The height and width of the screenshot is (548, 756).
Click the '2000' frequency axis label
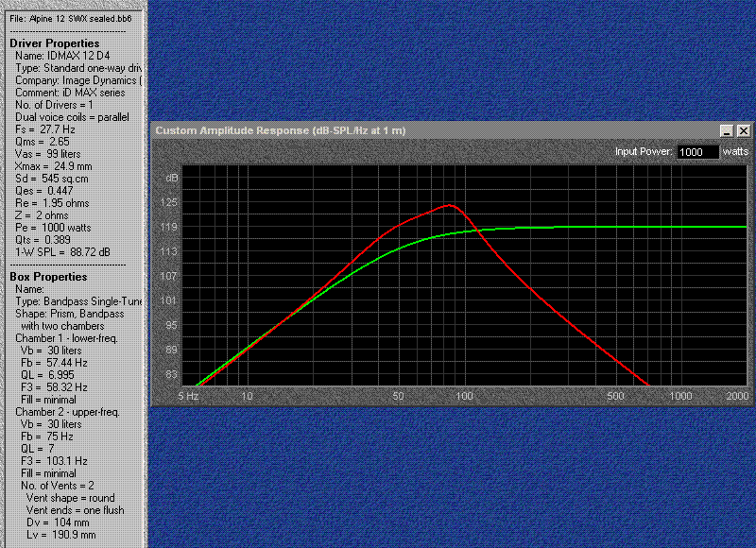737,396
